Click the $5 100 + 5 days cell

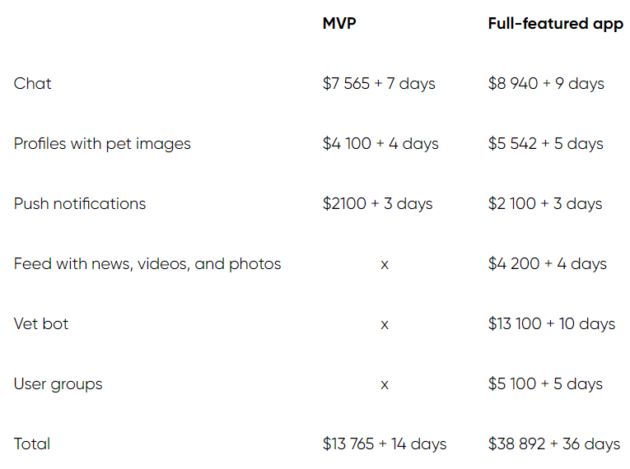point(545,384)
